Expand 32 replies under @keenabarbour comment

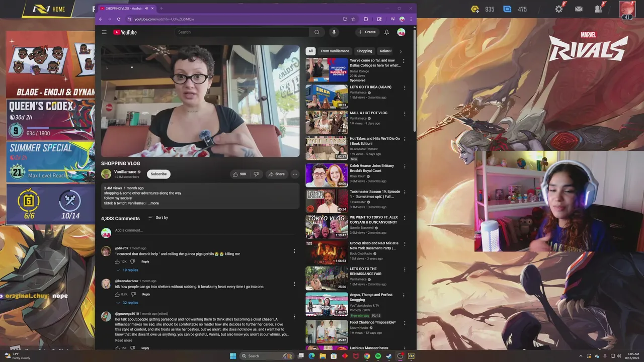click(x=127, y=303)
